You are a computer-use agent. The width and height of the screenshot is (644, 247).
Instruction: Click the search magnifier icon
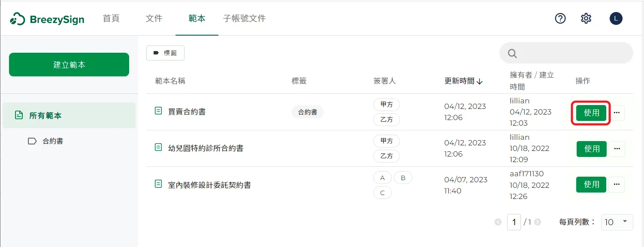(x=512, y=53)
